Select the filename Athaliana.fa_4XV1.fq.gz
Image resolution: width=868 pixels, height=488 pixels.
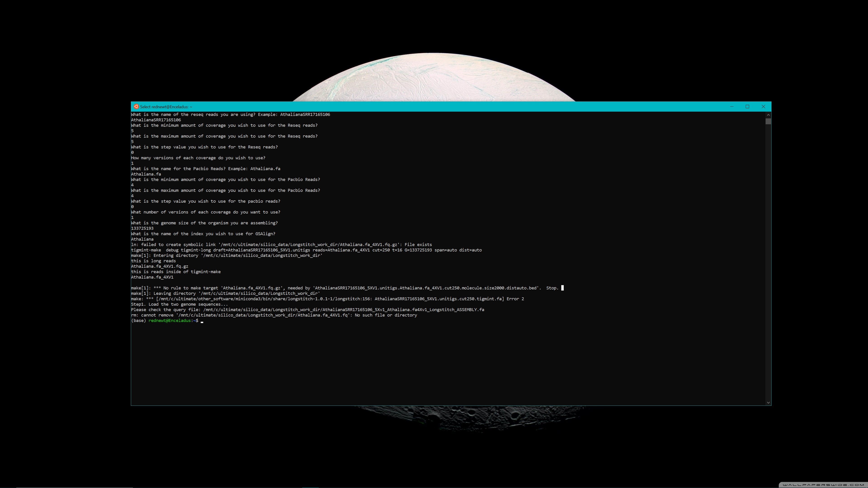(160, 266)
